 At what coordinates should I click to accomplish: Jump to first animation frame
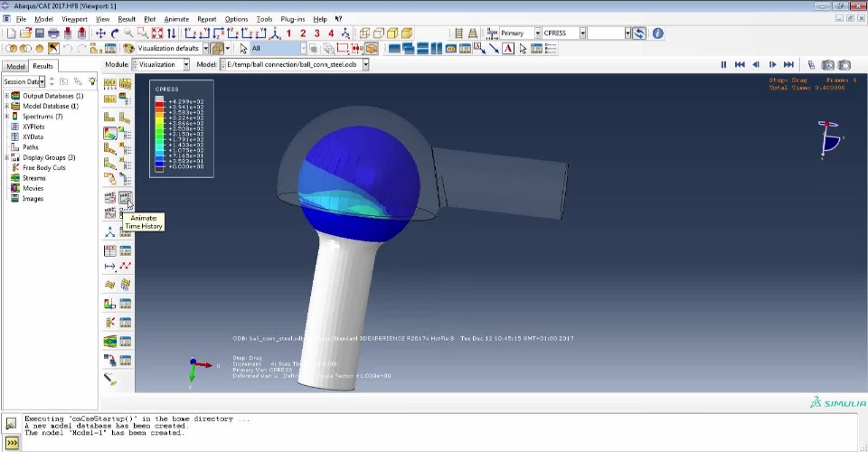pos(740,65)
